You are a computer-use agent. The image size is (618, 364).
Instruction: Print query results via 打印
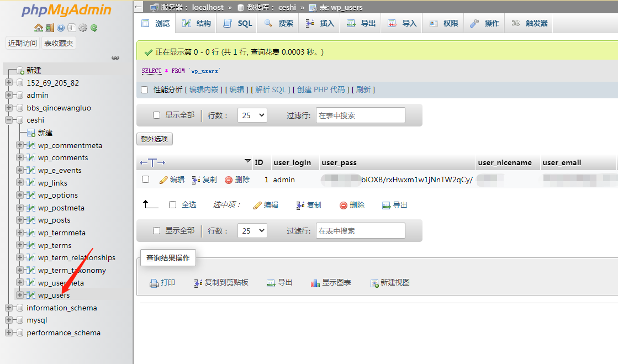coord(162,283)
